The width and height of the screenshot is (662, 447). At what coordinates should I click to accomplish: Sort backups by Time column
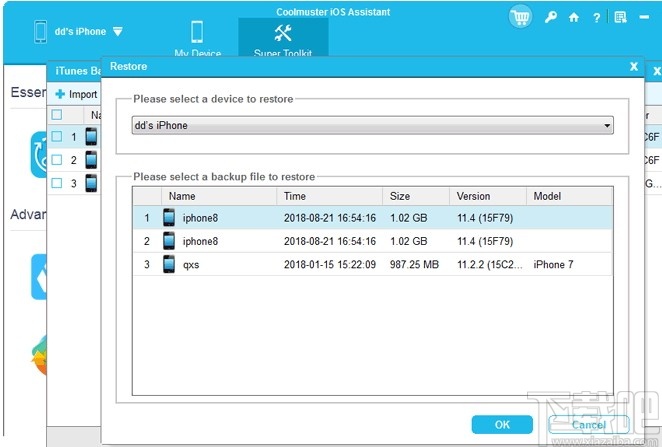coord(329,196)
